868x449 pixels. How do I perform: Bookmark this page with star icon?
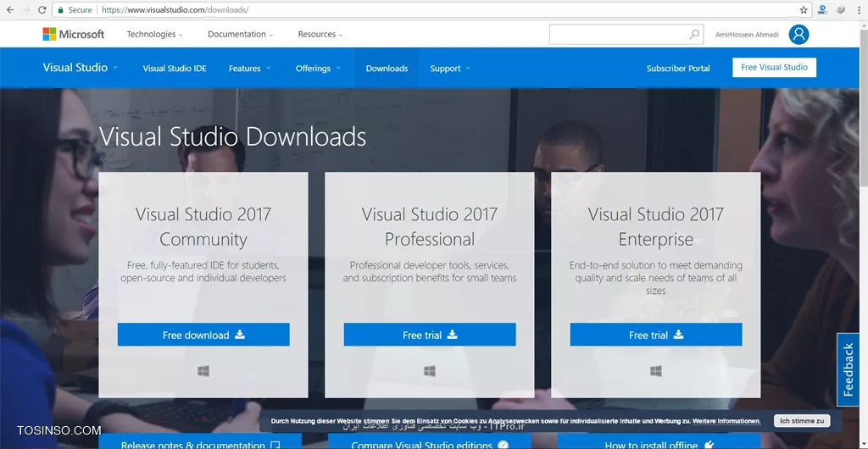(804, 10)
